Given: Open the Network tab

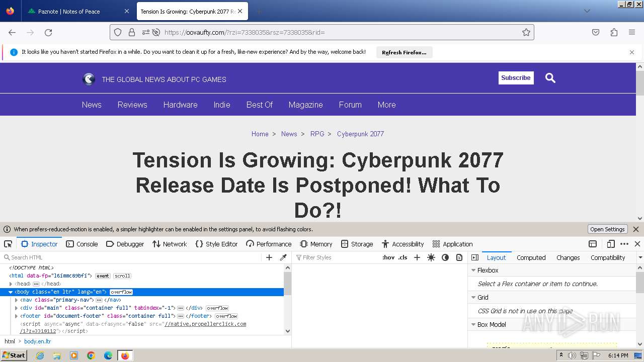Looking at the screenshot, I should [x=170, y=244].
